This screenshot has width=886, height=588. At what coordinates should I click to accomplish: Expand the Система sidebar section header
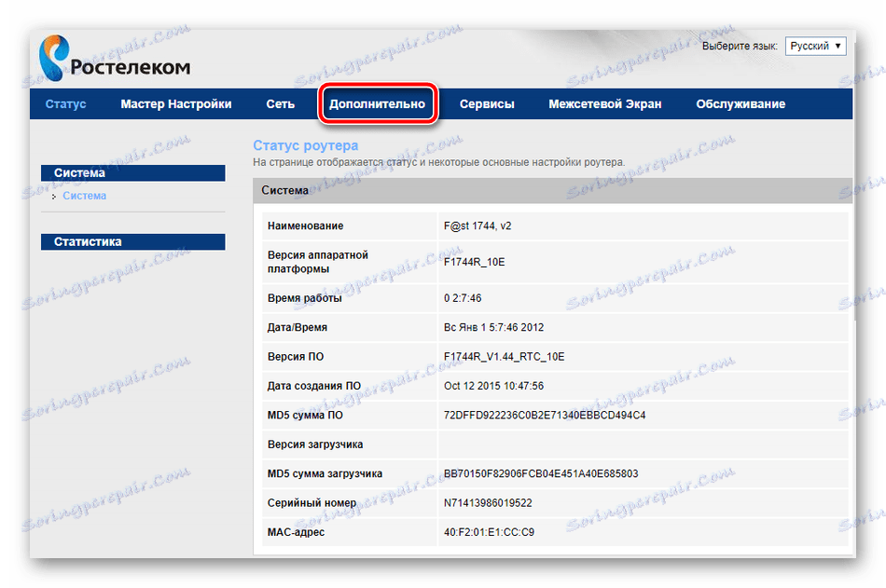tap(132, 172)
